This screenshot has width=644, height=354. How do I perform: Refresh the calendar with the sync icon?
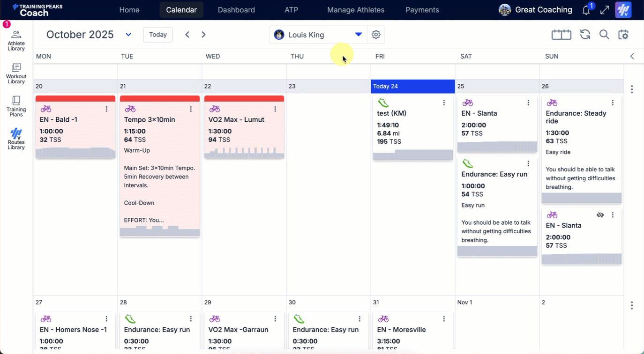pos(585,35)
